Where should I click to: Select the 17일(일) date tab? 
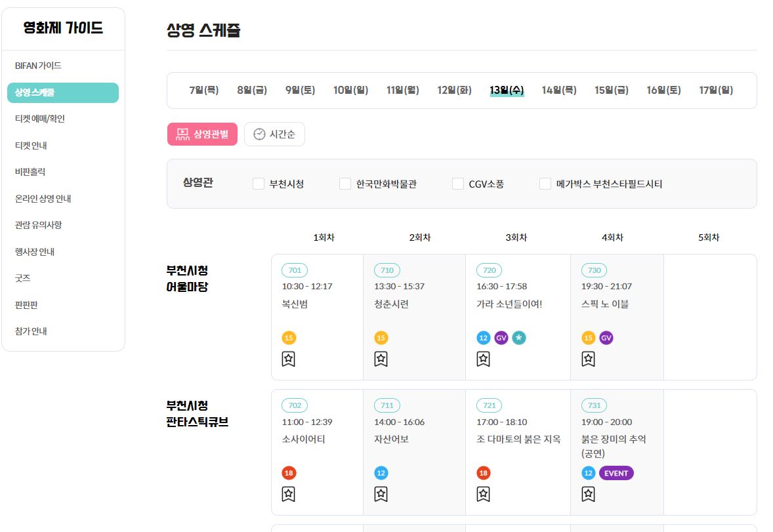[716, 91]
